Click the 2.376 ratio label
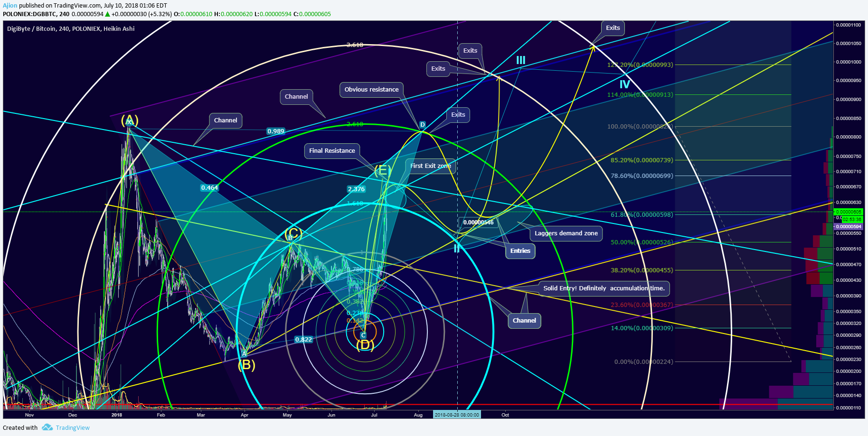This screenshot has height=436, width=868. (356, 189)
